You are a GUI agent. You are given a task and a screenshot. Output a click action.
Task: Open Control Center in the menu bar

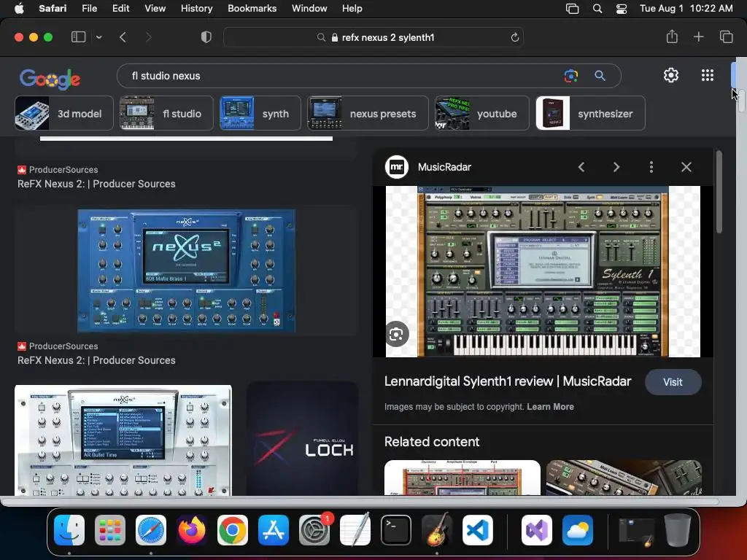tap(622, 8)
